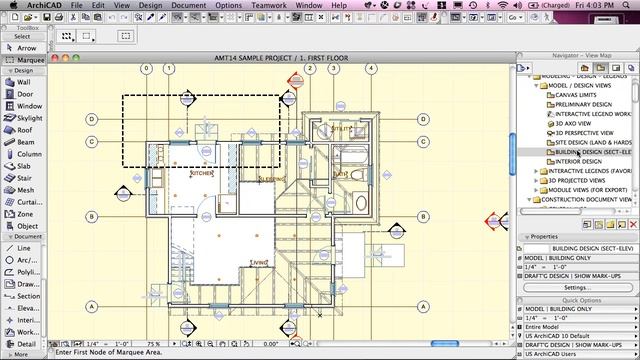Open Spotlight search in menu bar
640x360 pixels.
pos(626,5)
